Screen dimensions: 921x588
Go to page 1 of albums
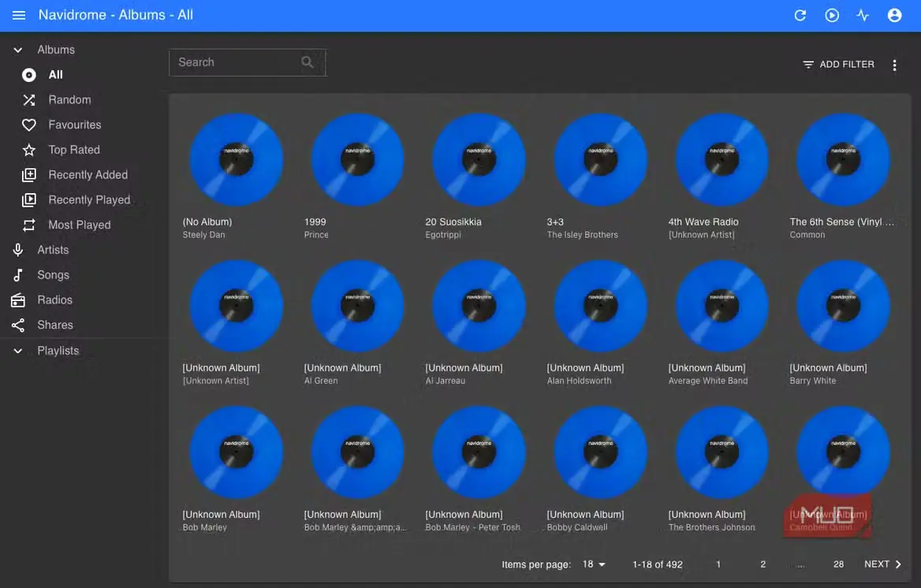coord(718,564)
